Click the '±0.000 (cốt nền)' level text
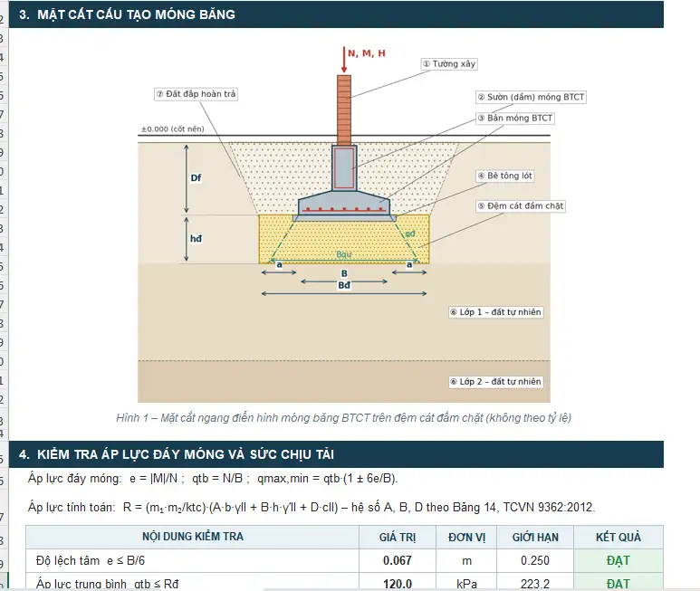The height and width of the screenshot is (591, 700). pos(173,129)
